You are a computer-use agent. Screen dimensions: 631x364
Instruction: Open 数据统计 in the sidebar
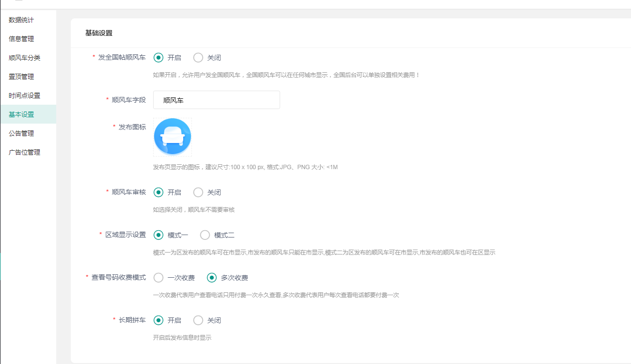pyautogui.click(x=21, y=20)
